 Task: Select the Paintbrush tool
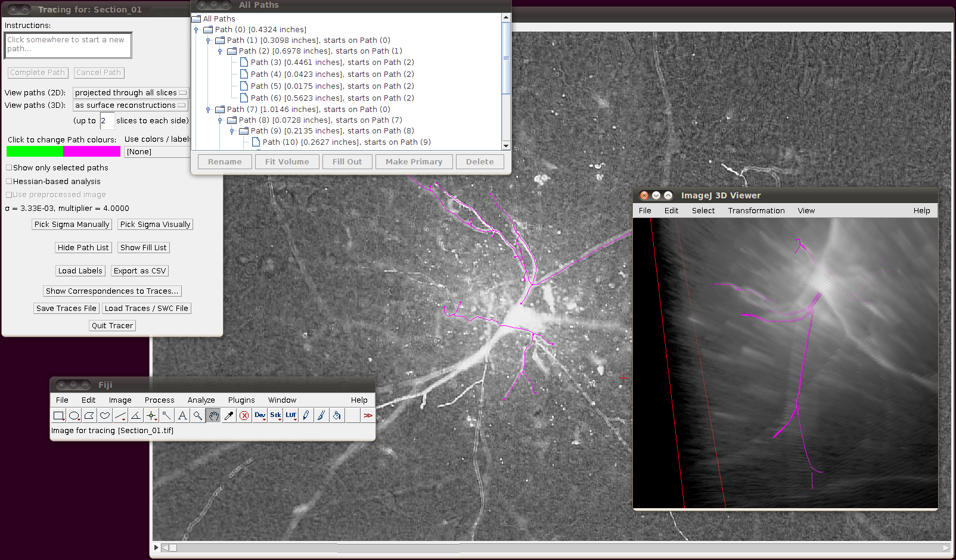[322, 416]
